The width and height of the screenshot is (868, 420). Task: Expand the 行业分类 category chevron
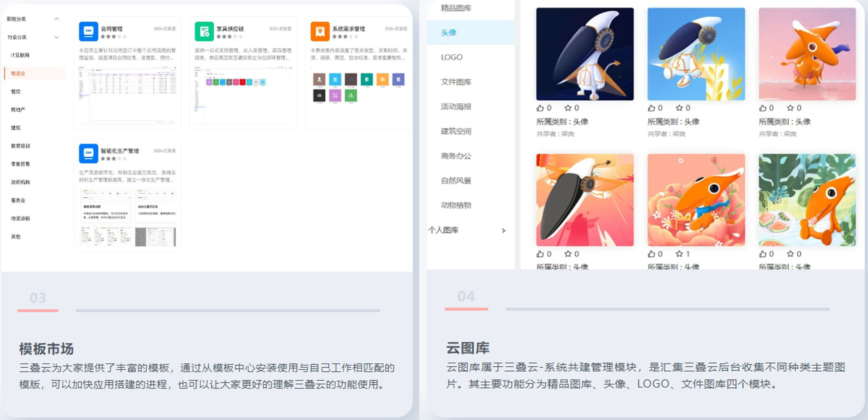pyautogui.click(x=57, y=37)
